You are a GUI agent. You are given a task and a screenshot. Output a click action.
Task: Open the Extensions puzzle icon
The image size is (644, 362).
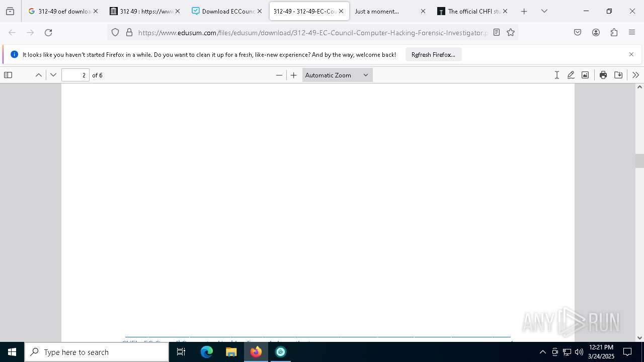[614, 33]
